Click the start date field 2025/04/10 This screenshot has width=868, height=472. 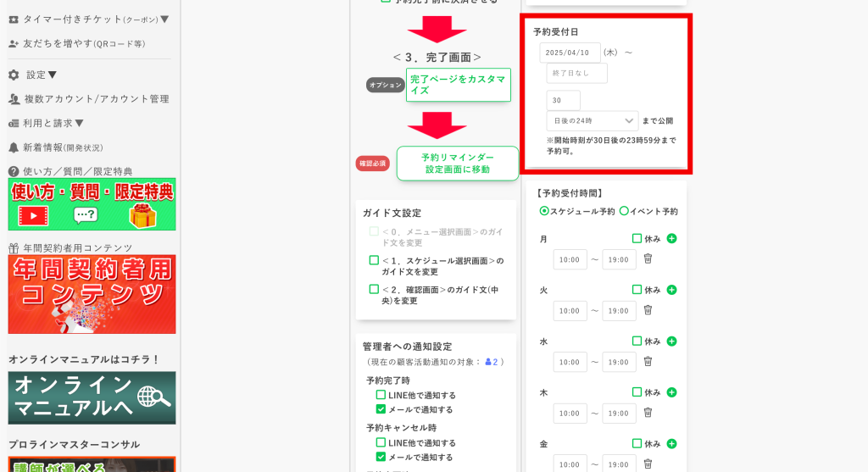(570, 53)
